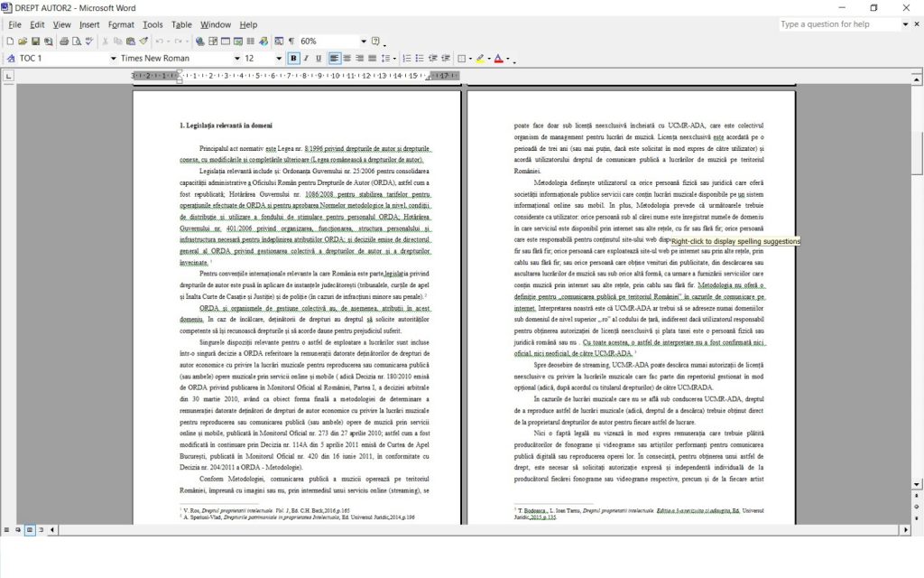The height and width of the screenshot is (578, 924).
Task: Switch to Normal view button
Action: [7, 528]
